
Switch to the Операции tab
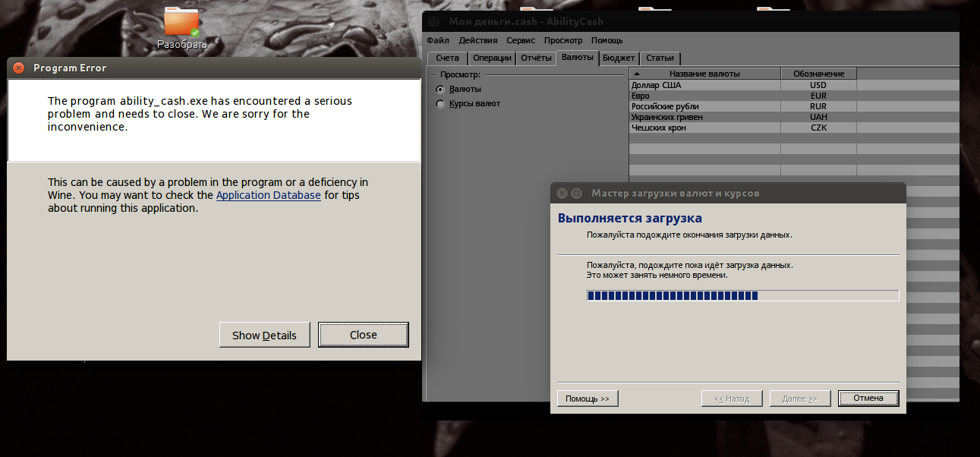pos(492,58)
